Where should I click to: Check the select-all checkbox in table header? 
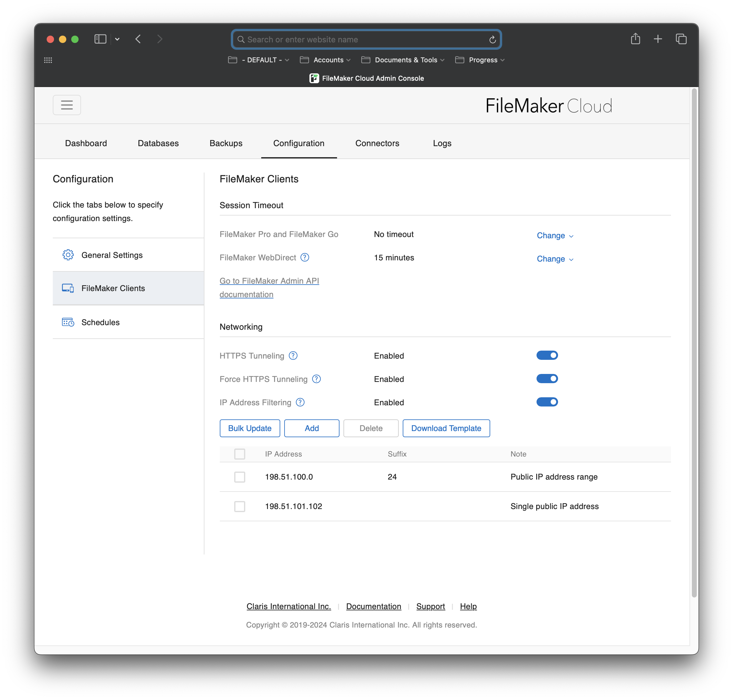point(239,454)
